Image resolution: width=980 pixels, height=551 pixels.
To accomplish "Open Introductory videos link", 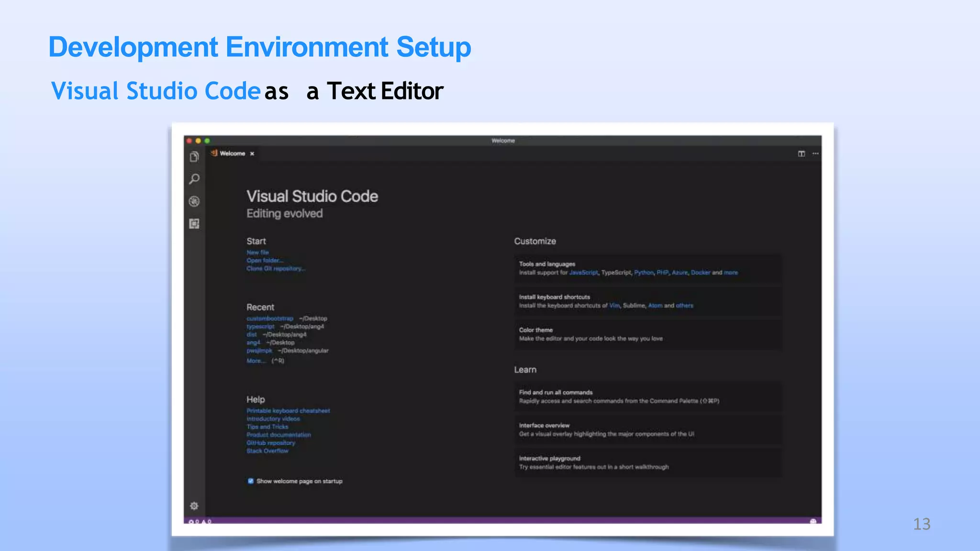I will (x=273, y=419).
